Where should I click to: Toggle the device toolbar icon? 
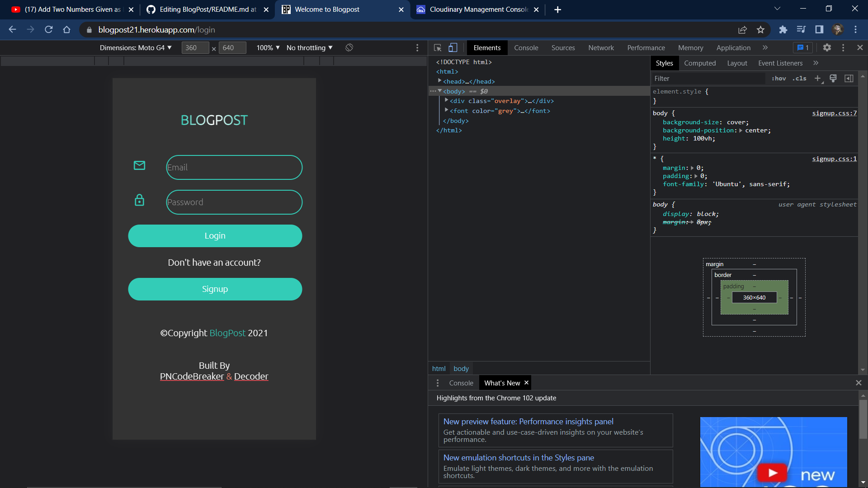[x=453, y=47]
